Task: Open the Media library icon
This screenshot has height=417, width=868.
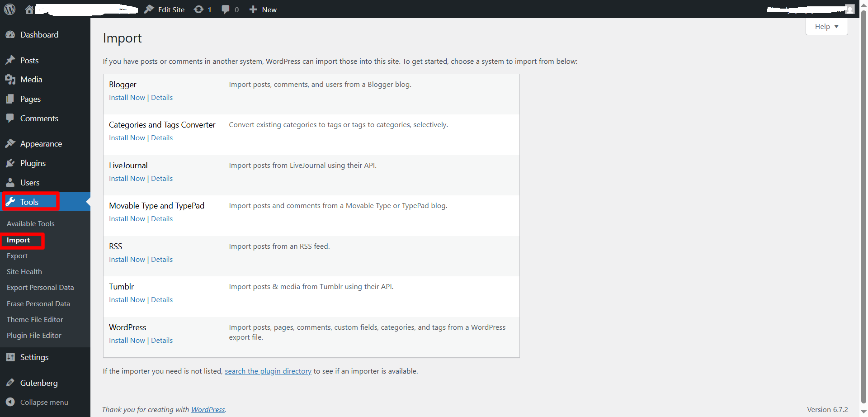Action: click(11, 79)
